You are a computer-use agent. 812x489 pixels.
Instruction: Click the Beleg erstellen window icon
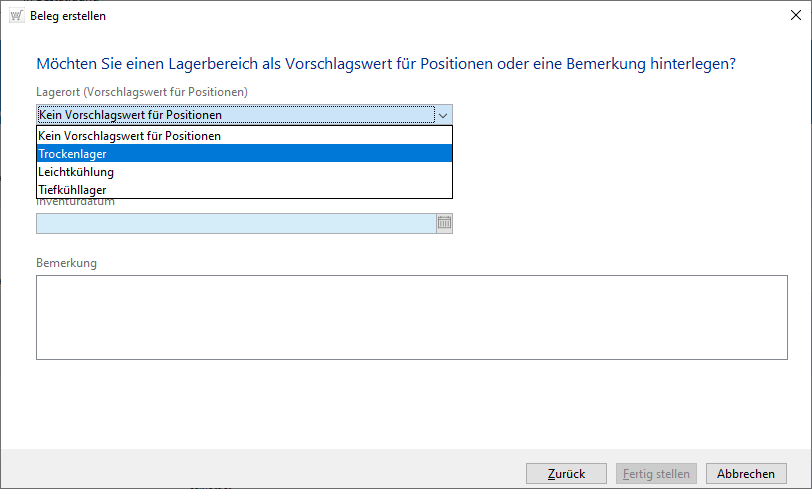15,16
